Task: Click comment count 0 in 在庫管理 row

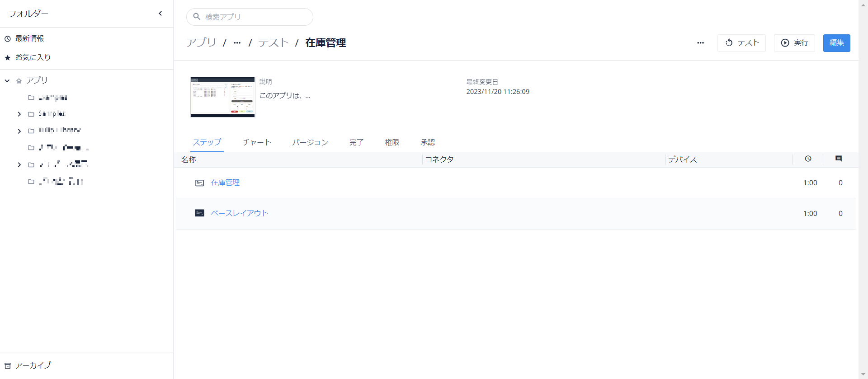Action: pyautogui.click(x=840, y=183)
